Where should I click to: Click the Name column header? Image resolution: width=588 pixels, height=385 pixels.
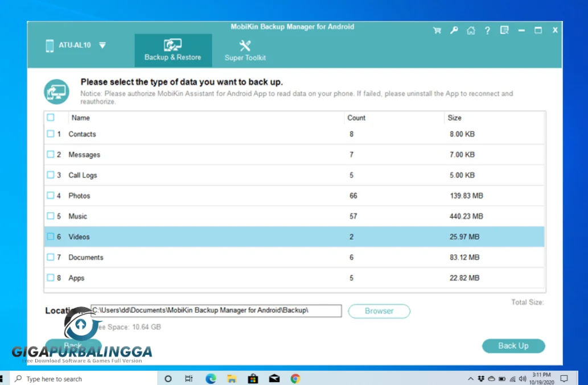[81, 118]
